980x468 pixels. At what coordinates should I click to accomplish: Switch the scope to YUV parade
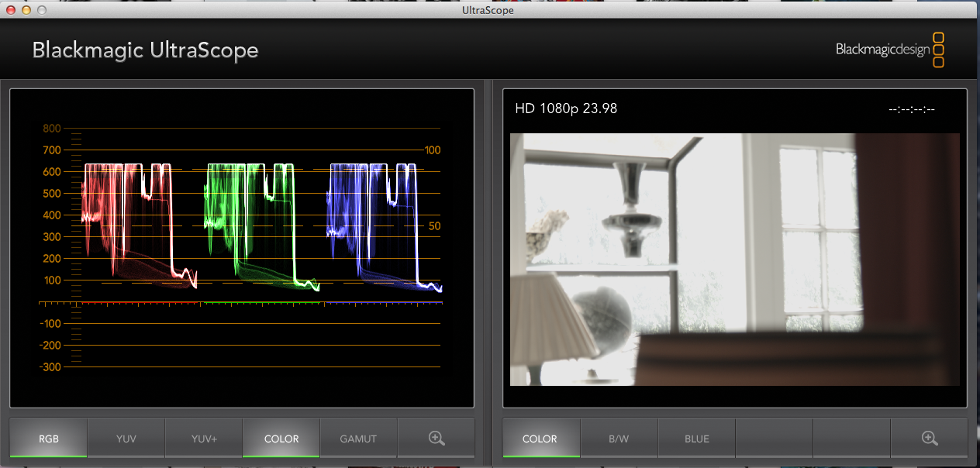pyautogui.click(x=126, y=439)
